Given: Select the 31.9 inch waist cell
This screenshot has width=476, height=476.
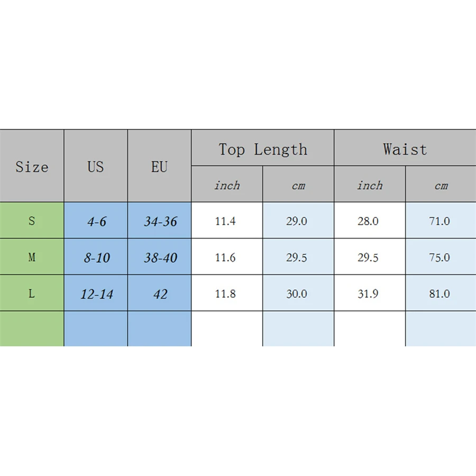Looking at the screenshot, I should pos(368,294).
